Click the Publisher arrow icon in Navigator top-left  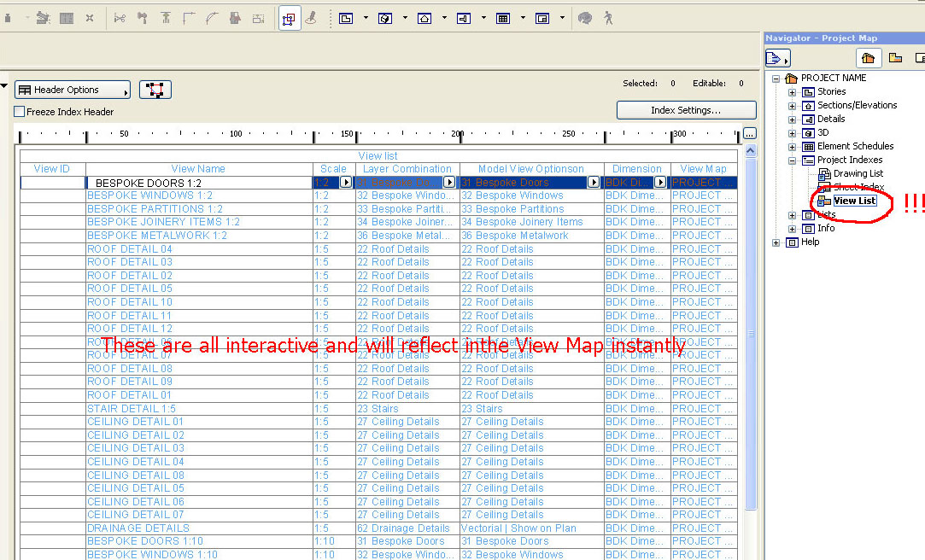click(x=777, y=58)
